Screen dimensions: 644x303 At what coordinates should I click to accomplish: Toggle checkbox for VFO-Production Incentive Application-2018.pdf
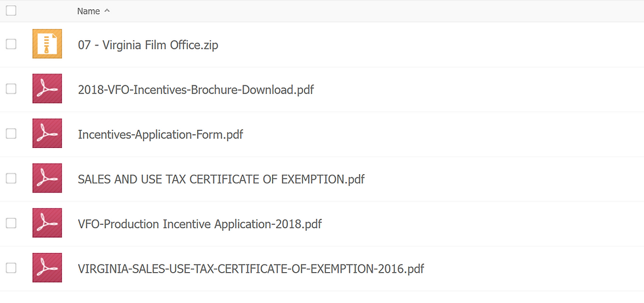coord(11,223)
